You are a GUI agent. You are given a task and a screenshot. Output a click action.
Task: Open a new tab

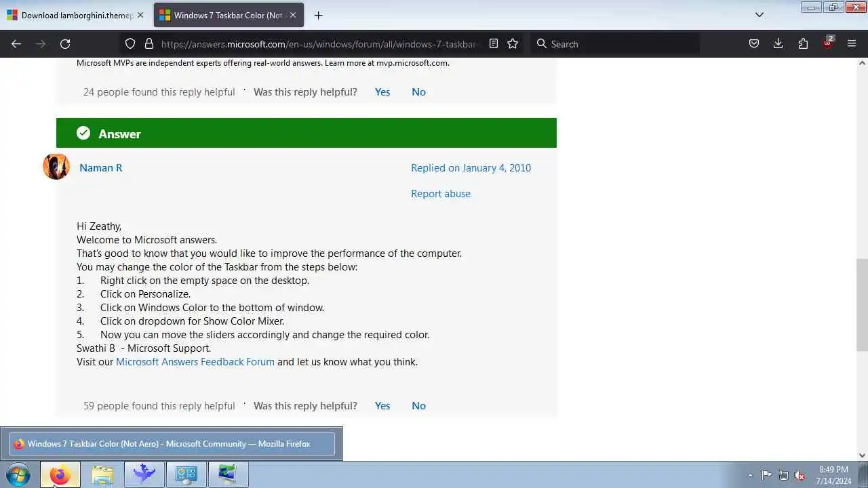[x=318, y=15]
